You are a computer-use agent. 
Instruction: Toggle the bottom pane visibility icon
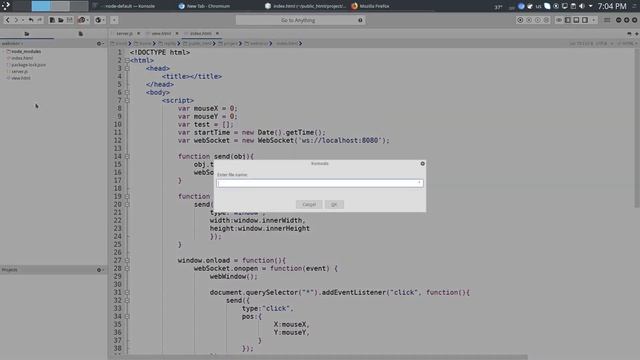coord(576,20)
